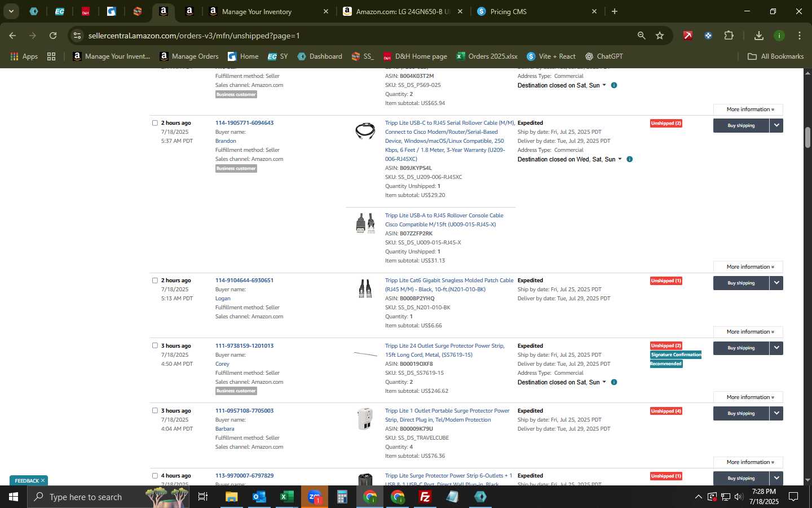Open Dashboard bookmark

coord(320,56)
